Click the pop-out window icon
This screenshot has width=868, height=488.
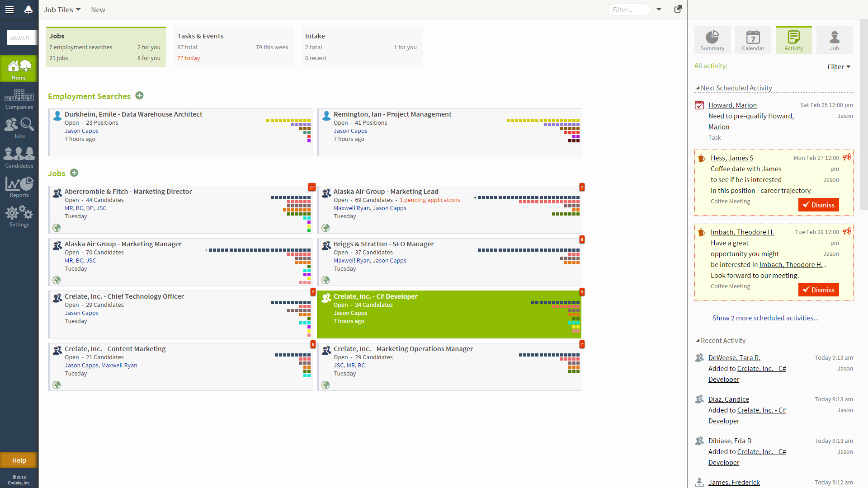click(678, 9)
